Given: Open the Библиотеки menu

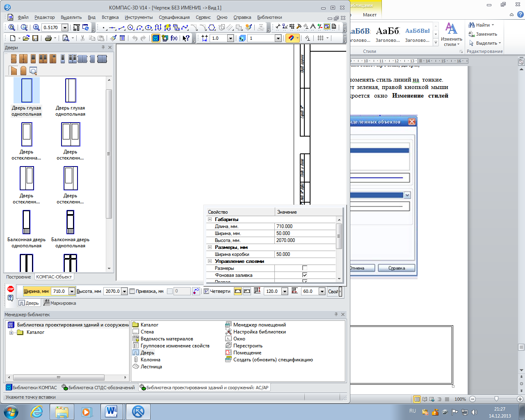Looking at the screenshot, I should pyautogui.click(x=269, y=17).
